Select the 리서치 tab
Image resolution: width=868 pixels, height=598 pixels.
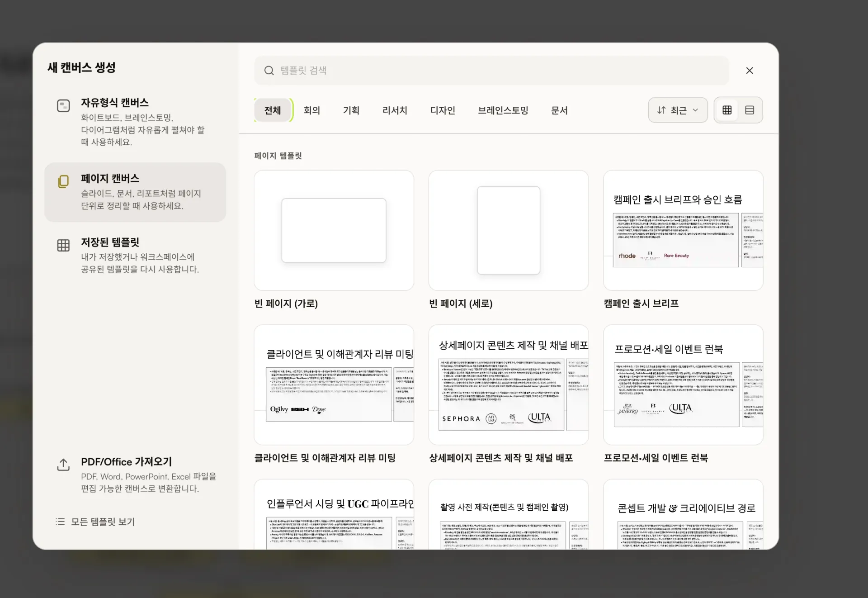pos(395,110)
